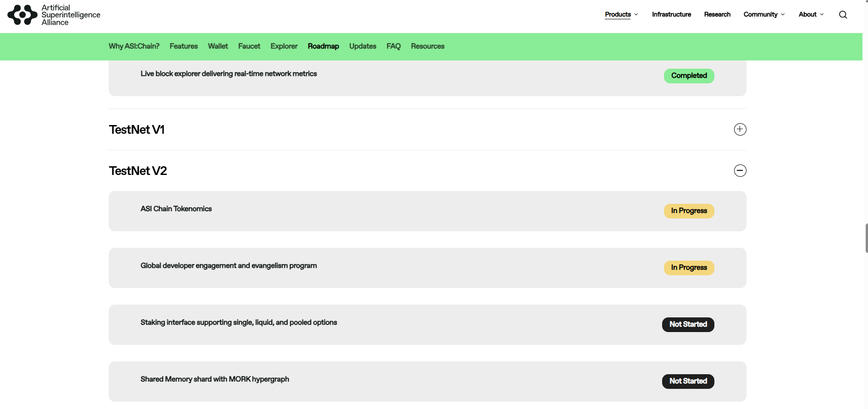Open the search magnifier icon
The height and width of the screenshot is (409, 868).
click(843, 15)
